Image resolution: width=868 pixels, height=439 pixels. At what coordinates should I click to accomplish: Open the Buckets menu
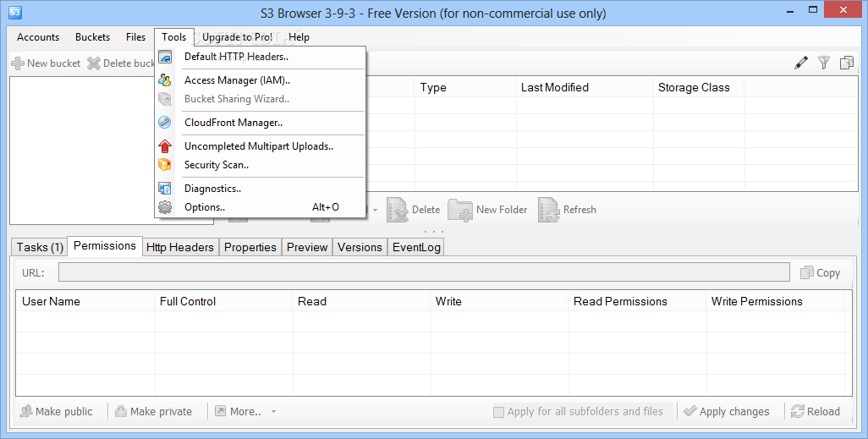click(x=92, y=37)
